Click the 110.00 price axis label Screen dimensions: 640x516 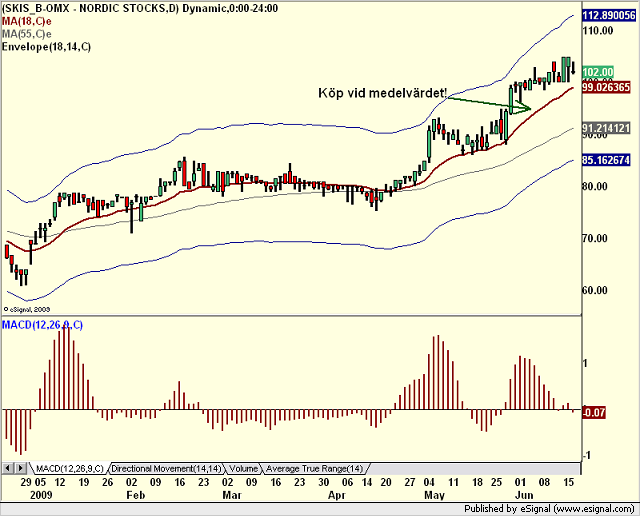(x=598, y=30)
